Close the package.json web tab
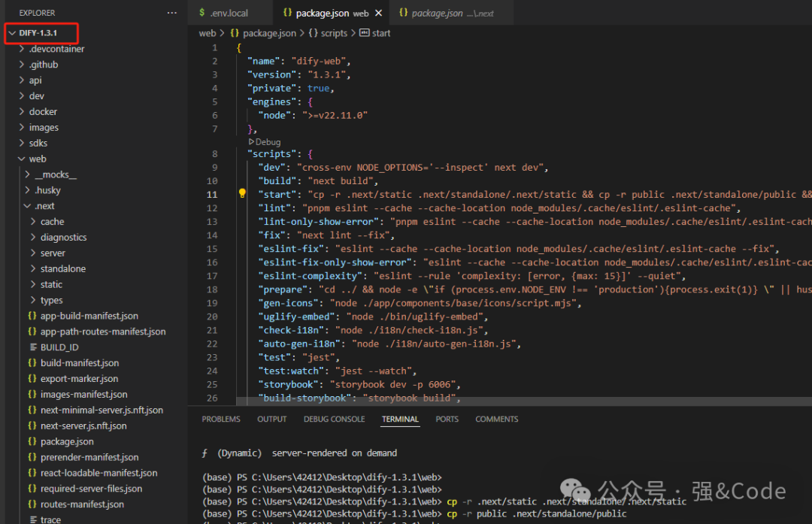Viewport: 812px width, 524px height. tap(378, 13)
